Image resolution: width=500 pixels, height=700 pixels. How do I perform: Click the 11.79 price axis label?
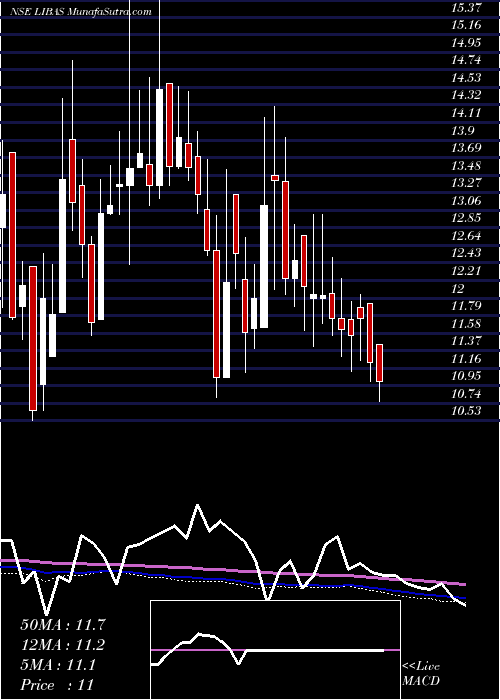click(x=467, y=306)
